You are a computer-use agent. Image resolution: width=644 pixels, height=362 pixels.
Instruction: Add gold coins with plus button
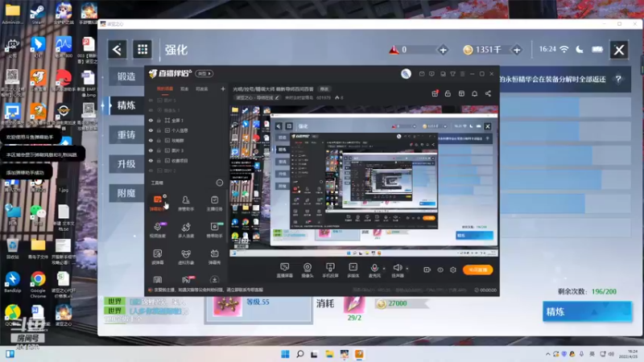pos(517,51)
